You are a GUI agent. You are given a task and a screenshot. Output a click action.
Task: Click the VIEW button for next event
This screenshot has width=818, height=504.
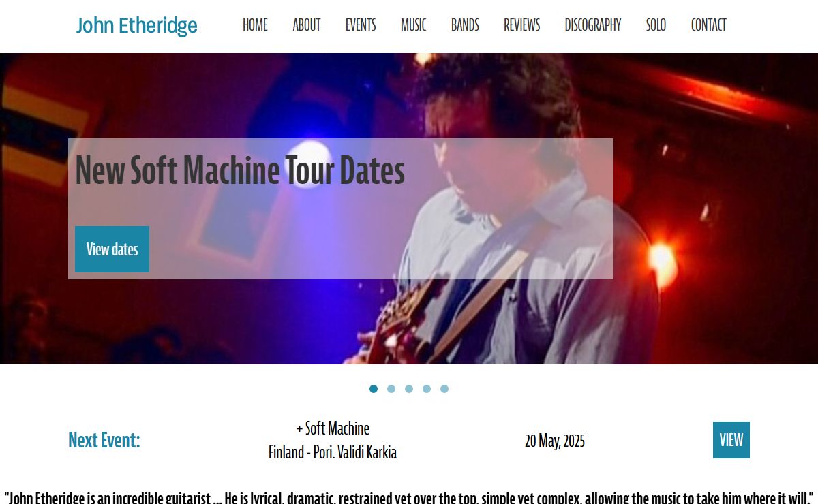[x=731, y=440]
